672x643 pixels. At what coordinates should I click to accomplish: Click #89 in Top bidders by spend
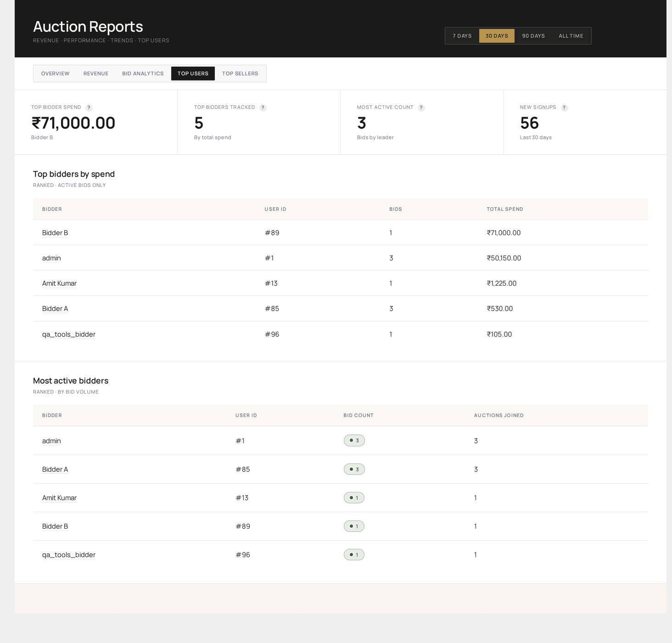pyautogui.click(x=272, y=233)
